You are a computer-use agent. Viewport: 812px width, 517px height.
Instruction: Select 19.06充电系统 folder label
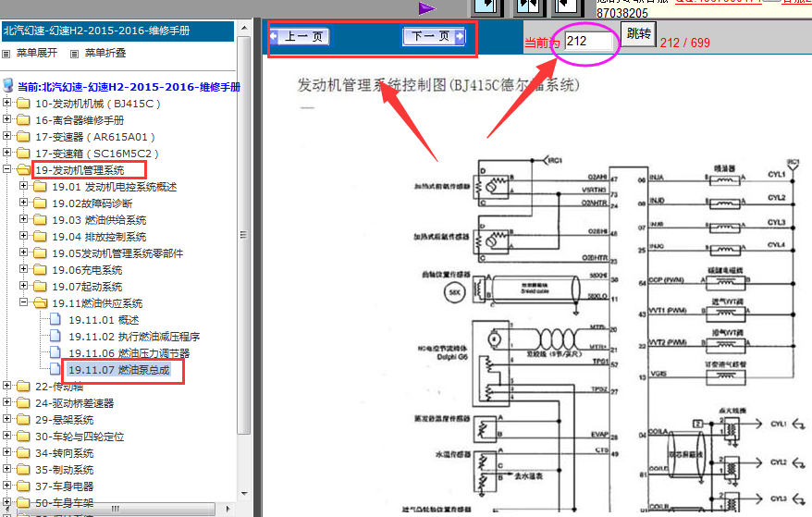pos(87,270)
